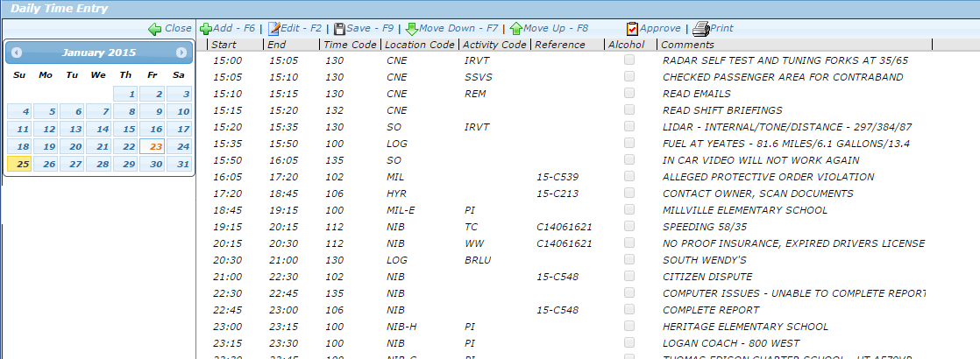Check Alcohol box for RADAR SELF TEST row
This screenshot has width=980, height=359.
click(x=628, y=61)
